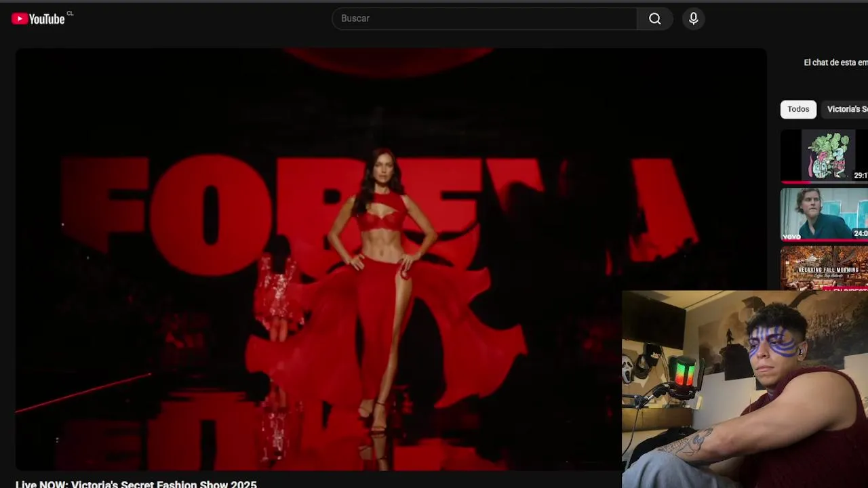Open the Vevo video thumbnail
The height and width of the screenshot is (488, 868).
[x=824, y=214]
